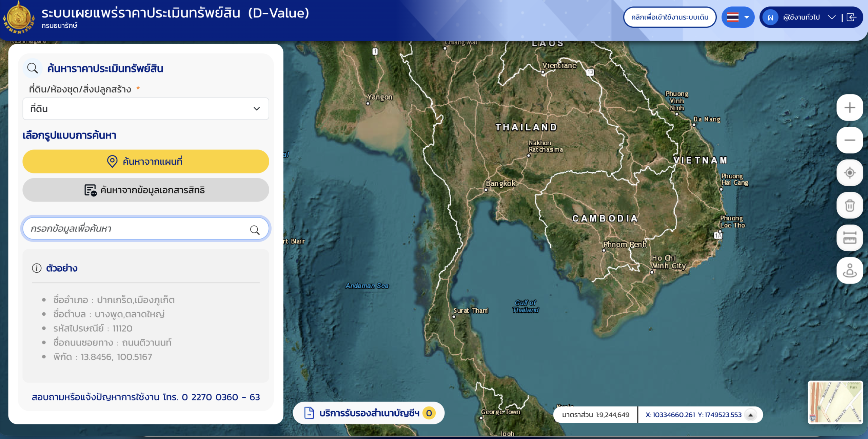Click the D-Value system title
The height and width of the screenshot is (439, 868).
click(x=175, y=13)
